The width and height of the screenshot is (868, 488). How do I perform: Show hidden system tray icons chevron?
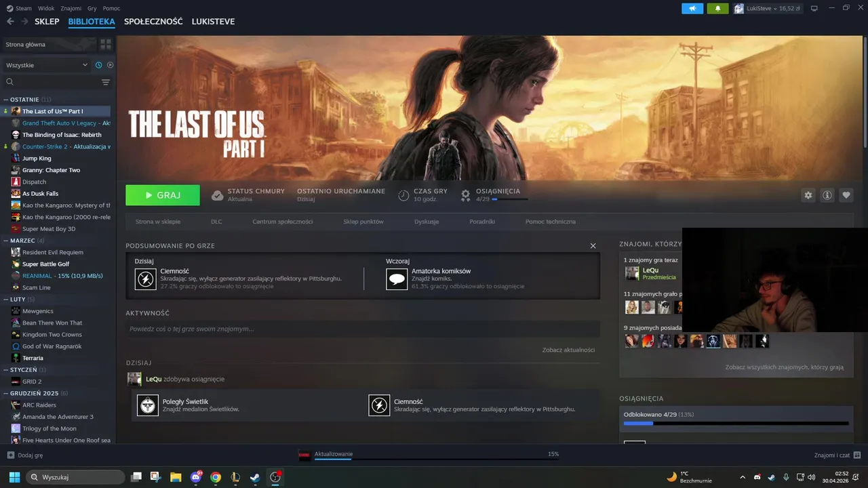point(743,477)
